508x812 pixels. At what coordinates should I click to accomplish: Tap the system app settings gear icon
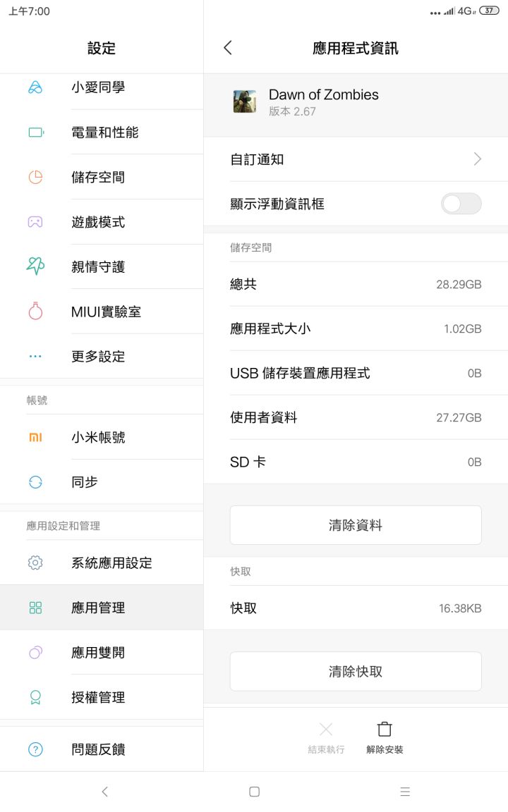pos(35,562)
